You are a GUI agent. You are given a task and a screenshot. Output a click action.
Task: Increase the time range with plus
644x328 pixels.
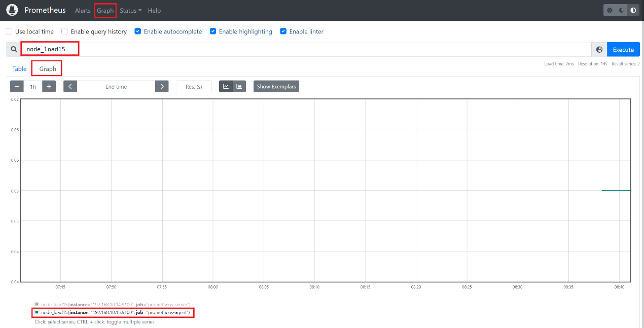49,87
